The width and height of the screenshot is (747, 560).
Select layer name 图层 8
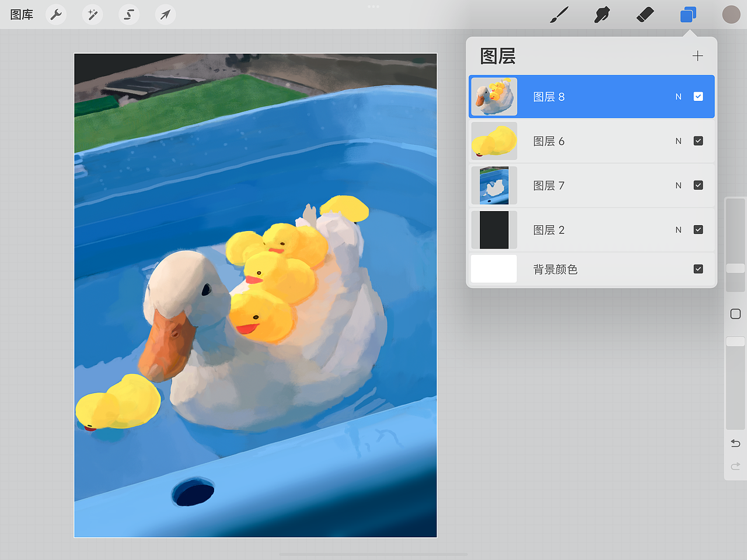coord(549,97)
